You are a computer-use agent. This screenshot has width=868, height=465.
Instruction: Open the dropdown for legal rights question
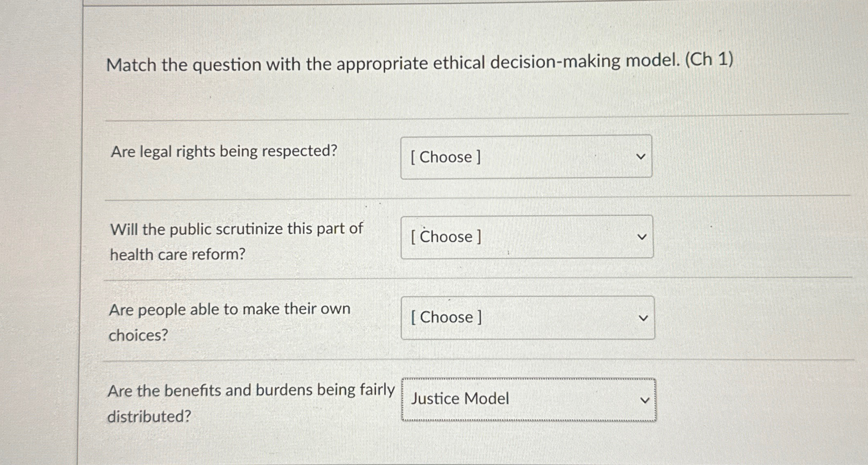(x=526, y=157)
